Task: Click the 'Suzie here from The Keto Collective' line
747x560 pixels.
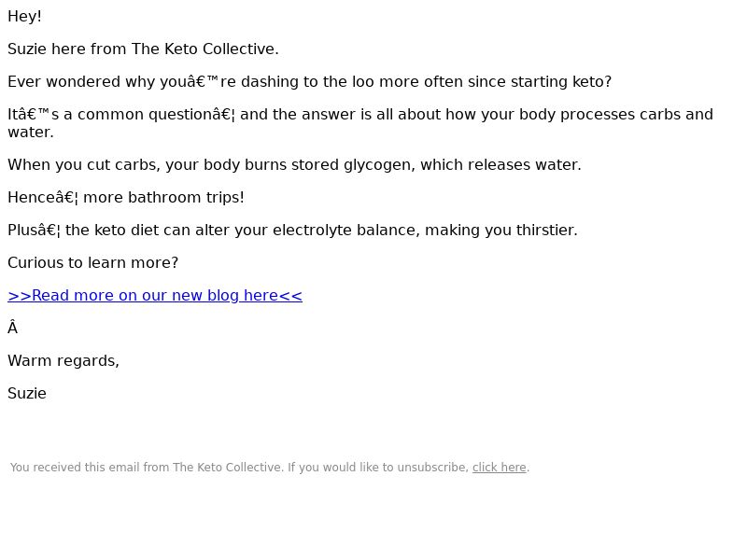Action: pyautogui.click(x=143, y=49)
